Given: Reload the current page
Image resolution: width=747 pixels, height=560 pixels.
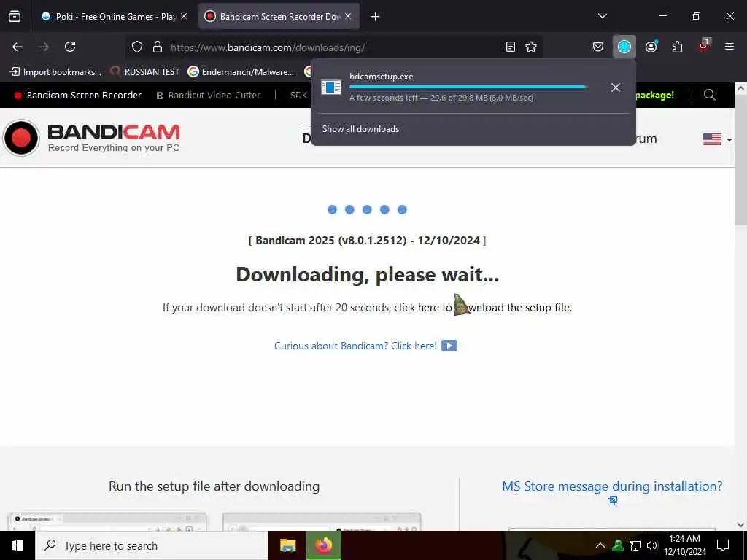Looking at the screenshot, I should (70, 47).
